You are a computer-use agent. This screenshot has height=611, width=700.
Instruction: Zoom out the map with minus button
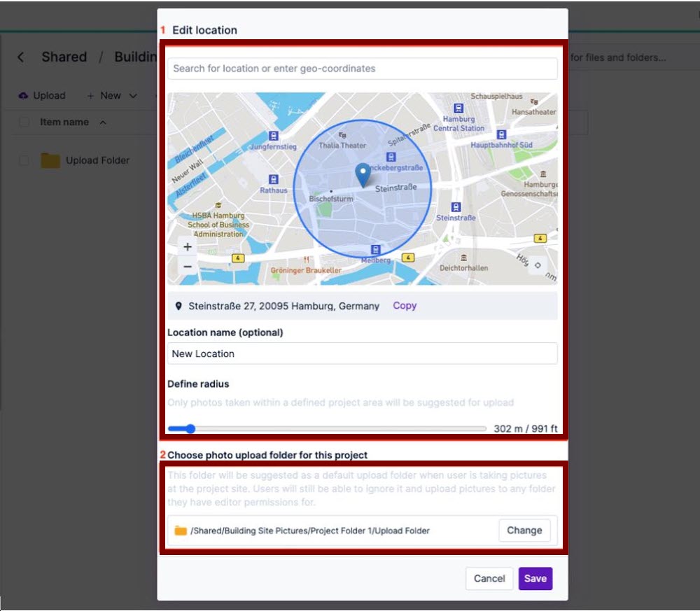coord(187,267)
